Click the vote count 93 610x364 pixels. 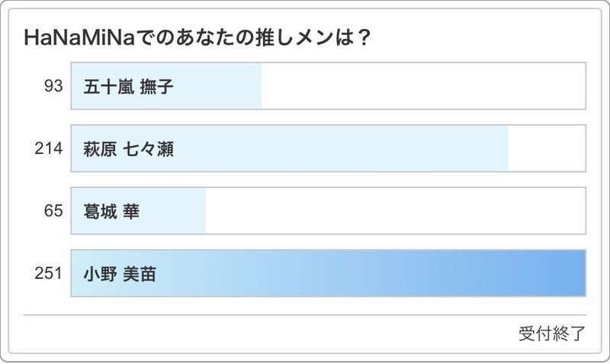click(x=53, y=86)
